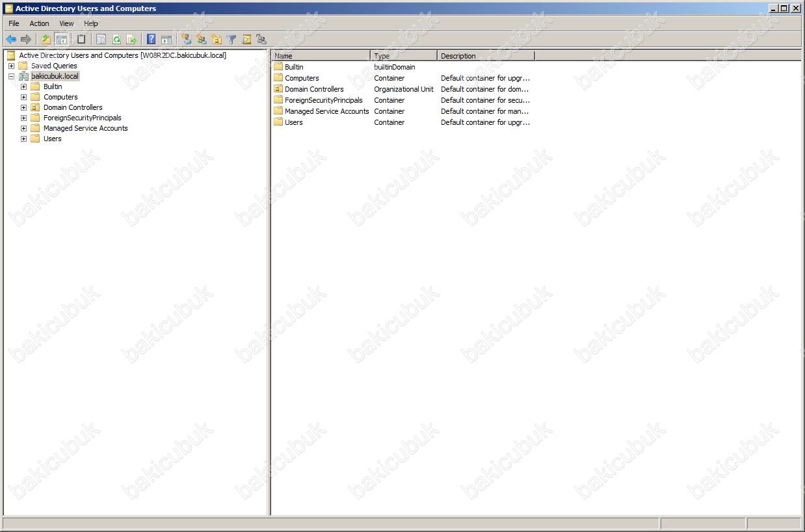Click the Builtin folder icon in list pane
Screen dimensions: 805x532
[278, 67]
